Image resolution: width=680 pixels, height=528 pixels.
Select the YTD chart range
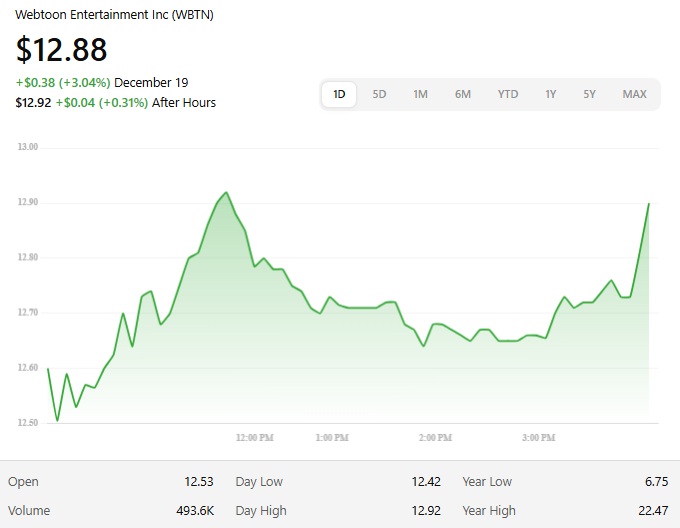[508, 94]
